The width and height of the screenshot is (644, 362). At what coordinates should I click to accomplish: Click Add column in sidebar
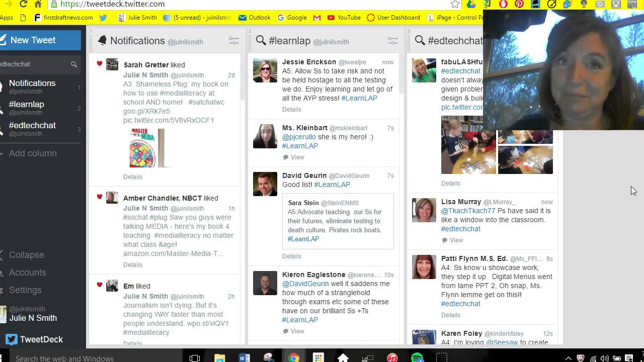pos(33,153)
